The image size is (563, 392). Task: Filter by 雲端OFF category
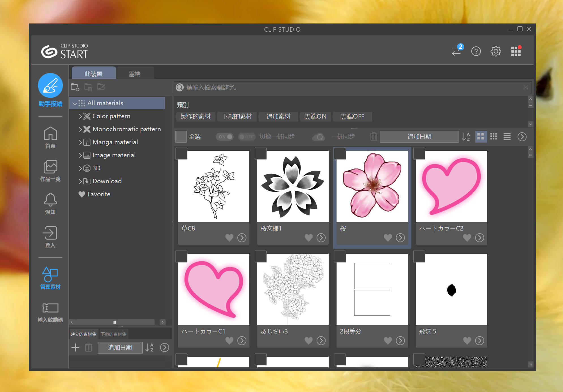coord(352,117)
